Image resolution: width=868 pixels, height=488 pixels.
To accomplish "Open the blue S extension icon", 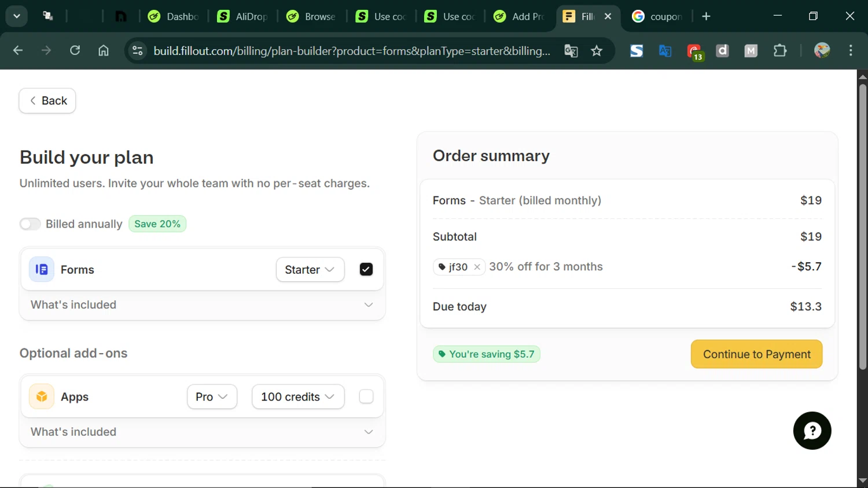I will 637,51.
